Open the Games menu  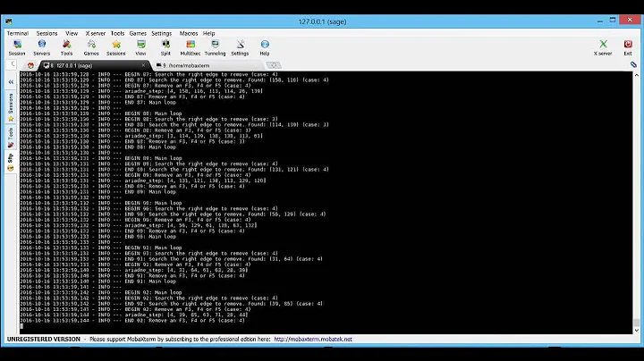click(x=138, y=33)
